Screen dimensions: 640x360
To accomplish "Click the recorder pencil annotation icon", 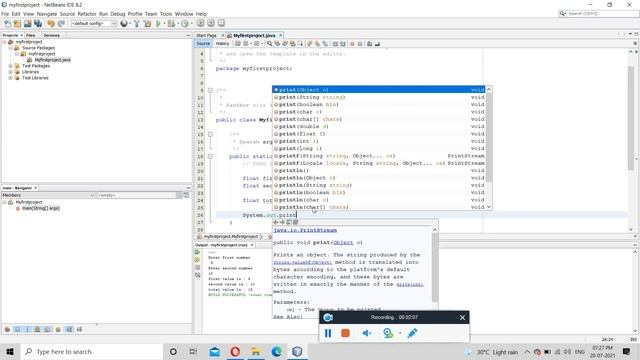I will pos(412,333).
